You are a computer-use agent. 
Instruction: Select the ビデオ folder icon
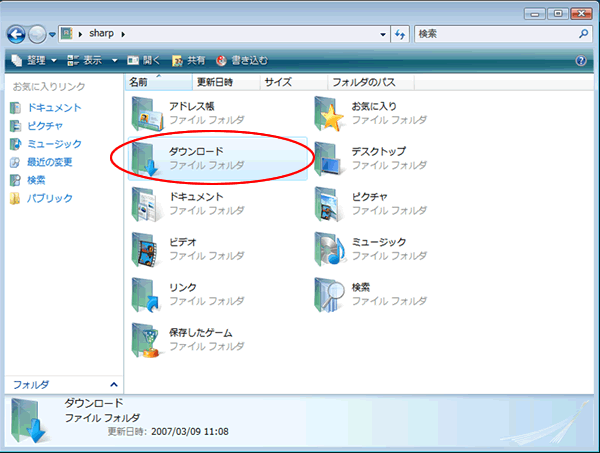tap(145, 249)
